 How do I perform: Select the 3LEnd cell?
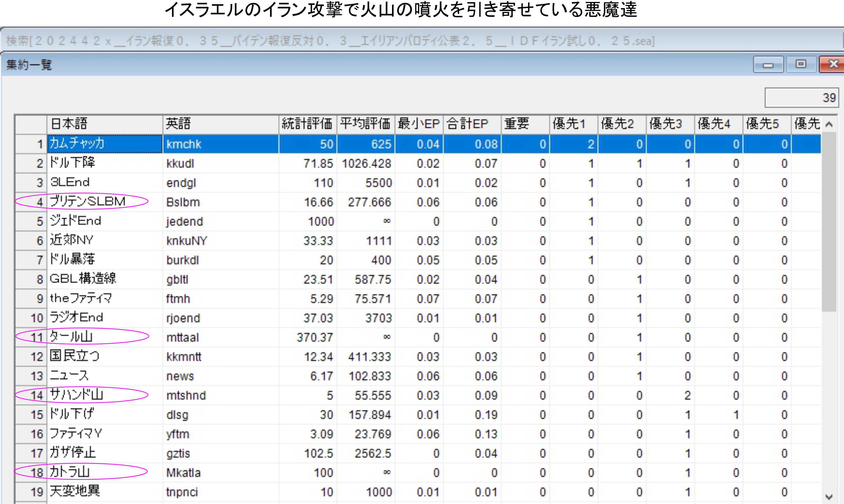105,183
